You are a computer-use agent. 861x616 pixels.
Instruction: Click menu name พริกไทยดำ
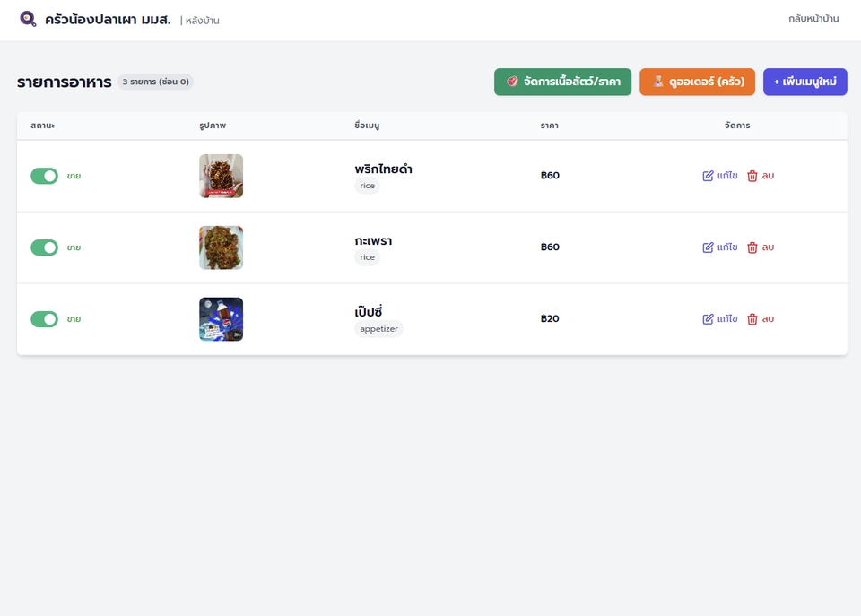(383, 169)
